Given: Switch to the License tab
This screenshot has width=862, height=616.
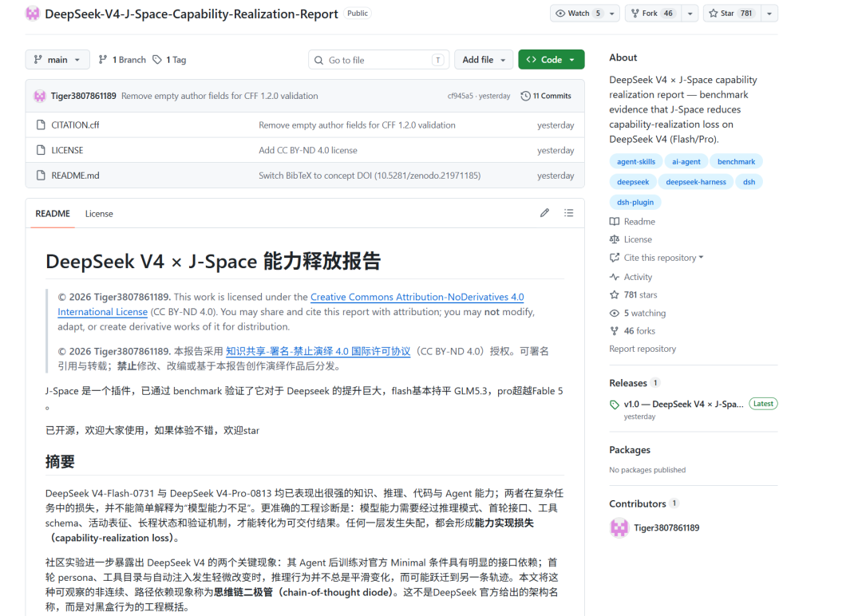Looking at the screenshot, I should pyautogui.click(x=99, y=214).
